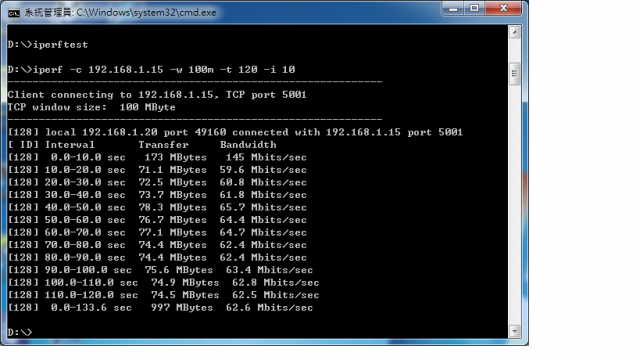Image resolution: width=640 pixels, height=360 pixels.
Task: Click the '110.0-120.0 sec' interval
Action: point(91,295)
